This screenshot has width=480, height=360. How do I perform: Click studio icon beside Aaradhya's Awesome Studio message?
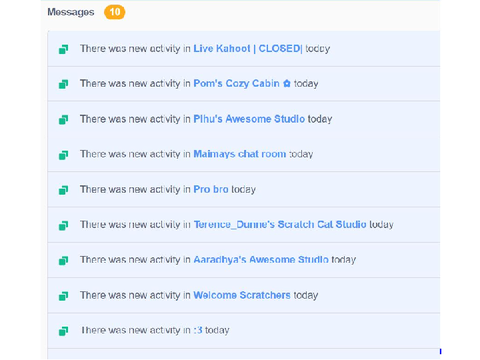pyautogui.click(x=63, y=260)
